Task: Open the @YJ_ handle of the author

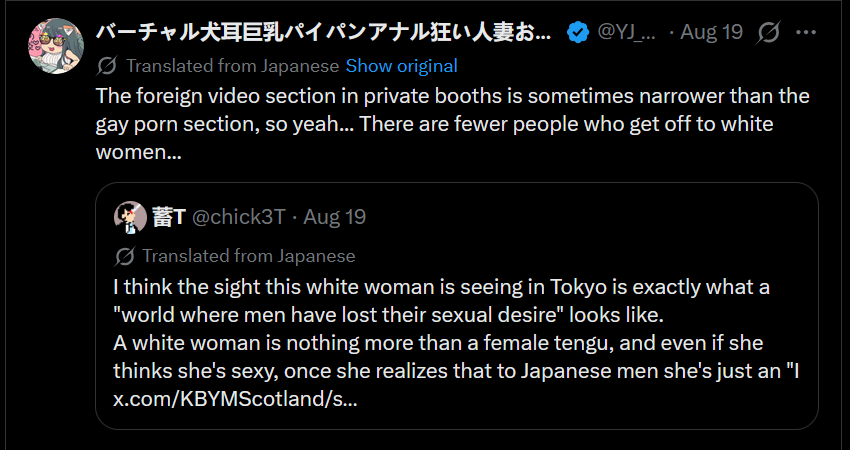Action: (x=626, y=33)
